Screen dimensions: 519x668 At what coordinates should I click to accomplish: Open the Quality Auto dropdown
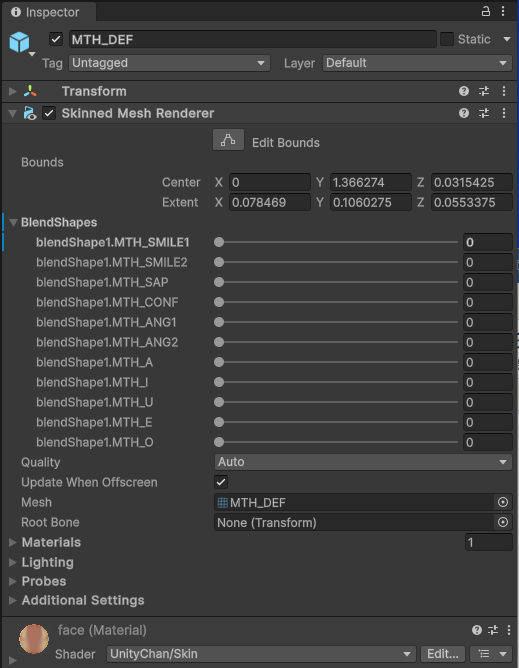point(363,462)
